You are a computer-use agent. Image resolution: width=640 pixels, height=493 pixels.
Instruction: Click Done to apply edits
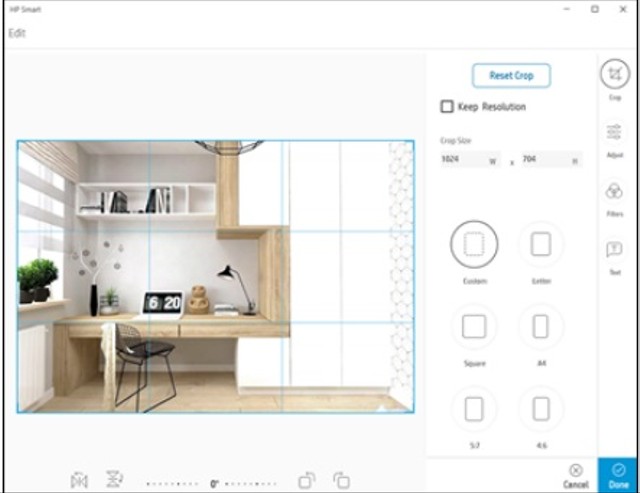click(618, 475)
